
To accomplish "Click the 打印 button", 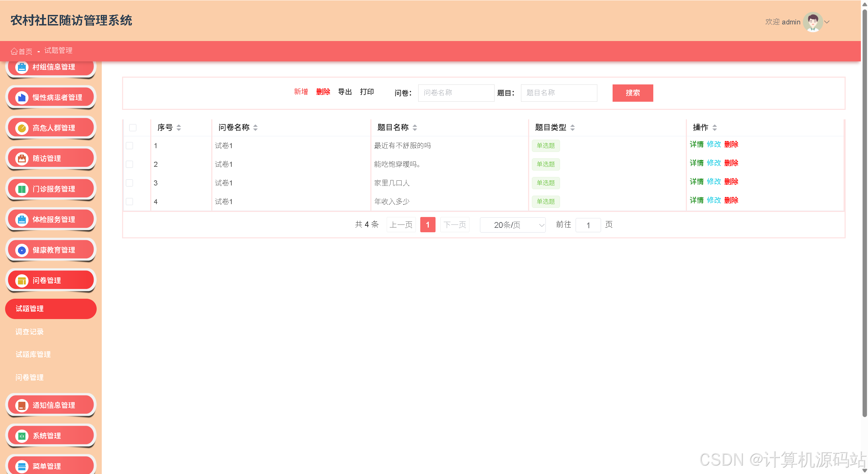I will pos(367,92).
